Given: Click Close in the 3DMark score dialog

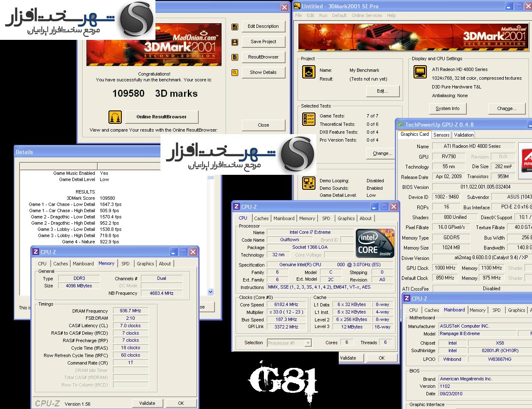Looking at the screenshot, I should (263, 125).
